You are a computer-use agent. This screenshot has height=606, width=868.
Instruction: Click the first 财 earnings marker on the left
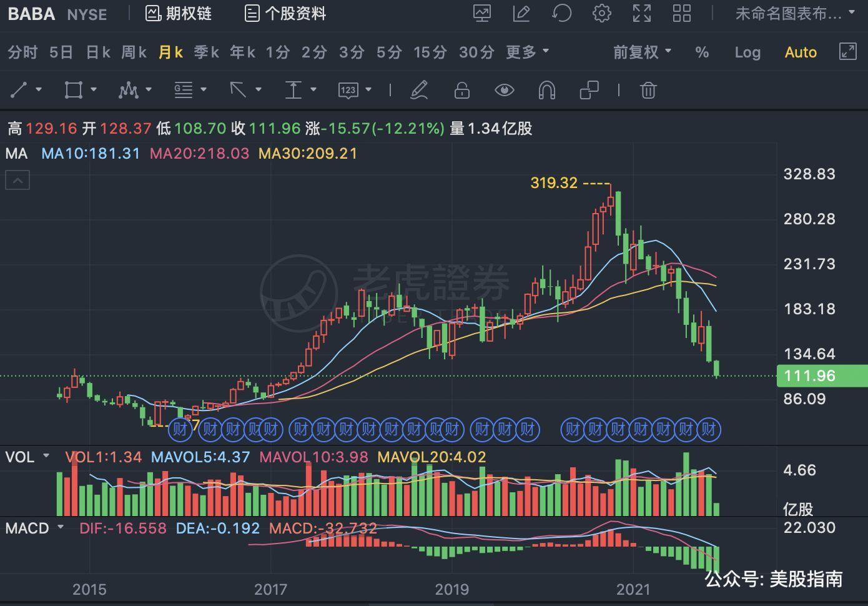180,429
